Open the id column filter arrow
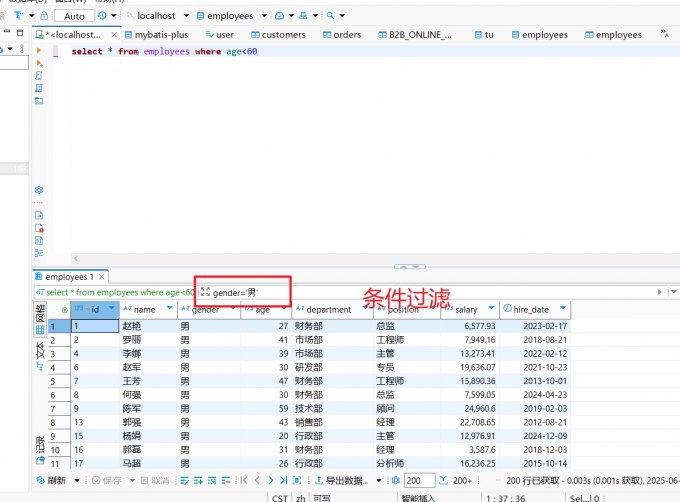 click(112, 308)
